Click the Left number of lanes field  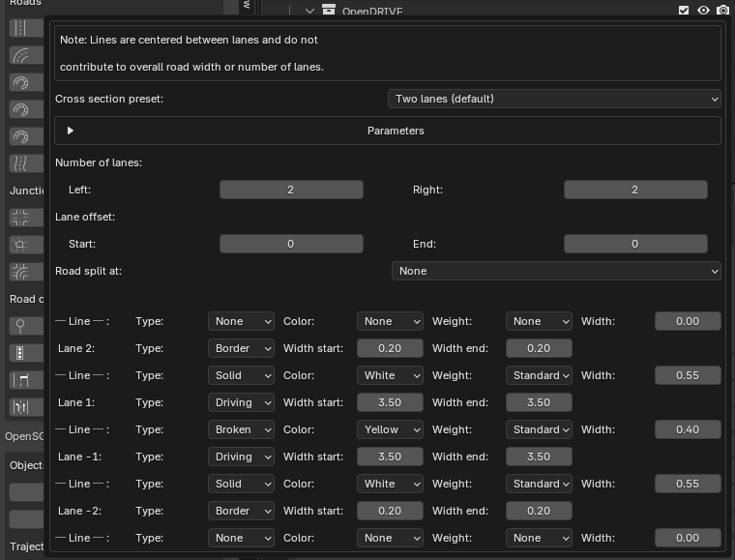[x=291, y=190]
